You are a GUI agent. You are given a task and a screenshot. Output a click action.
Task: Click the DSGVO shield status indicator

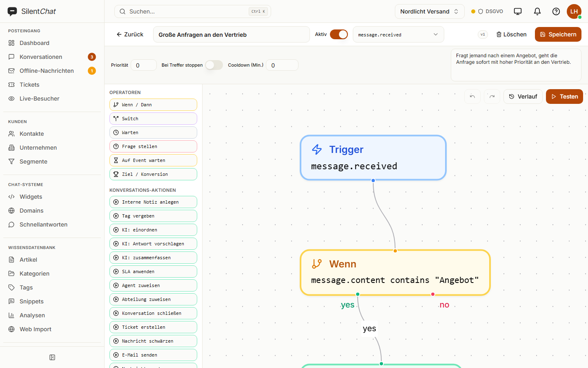(x=487, y=11)
